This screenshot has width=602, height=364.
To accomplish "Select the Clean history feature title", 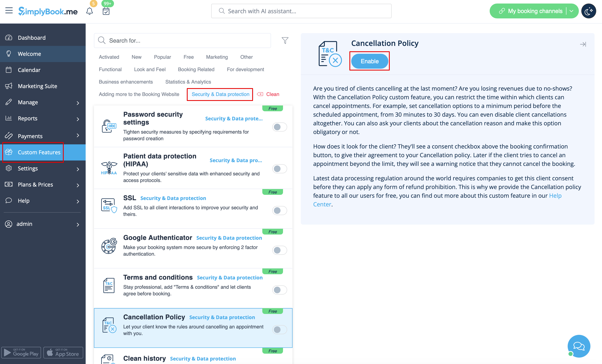I will (144, 358).
